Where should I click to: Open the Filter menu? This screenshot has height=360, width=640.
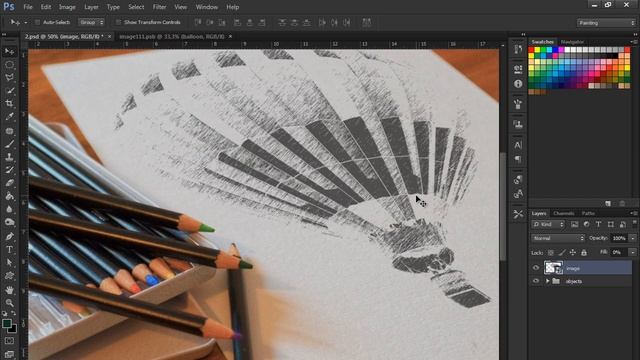pos(159,7)
